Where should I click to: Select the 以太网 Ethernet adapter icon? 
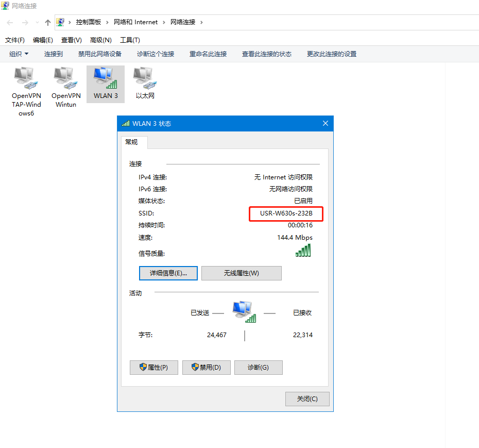145,79
